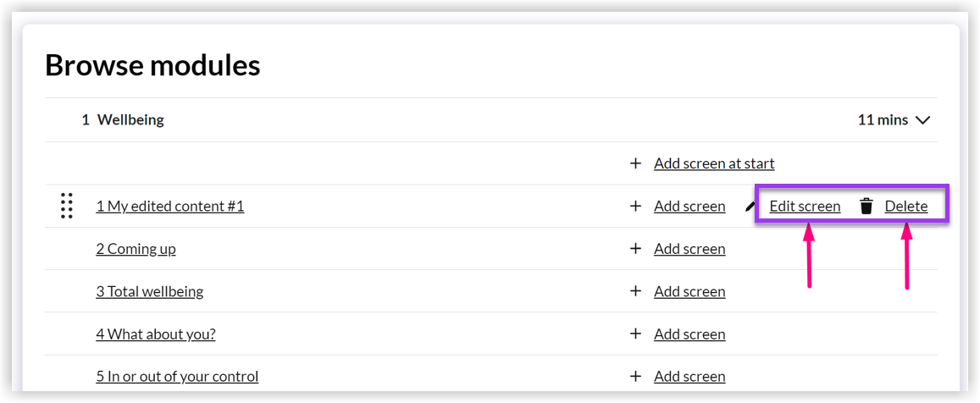Viewport: 980px width, 403px height.
Task: Click the trash icon next to Delete
Action: (866, 207)
